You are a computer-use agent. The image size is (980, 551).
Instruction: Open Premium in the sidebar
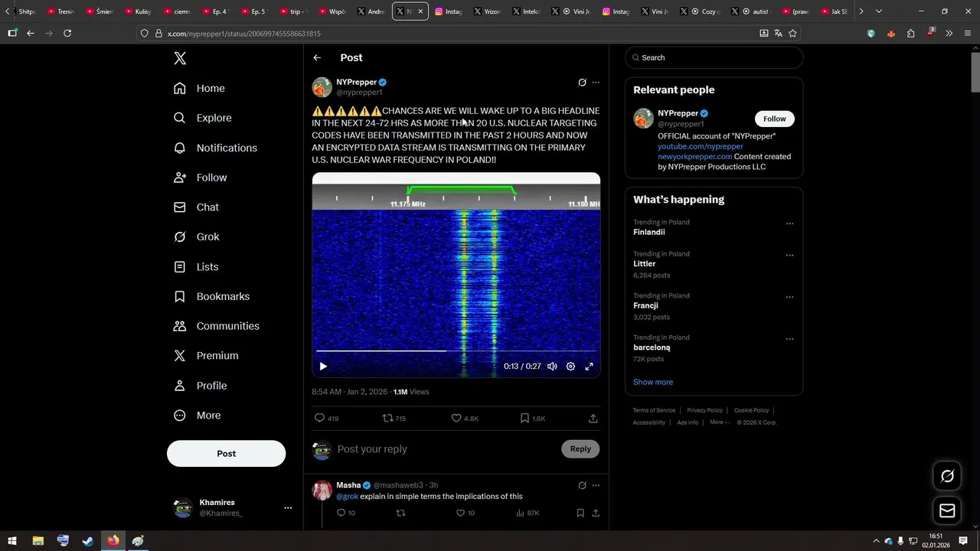click(206, 356)
